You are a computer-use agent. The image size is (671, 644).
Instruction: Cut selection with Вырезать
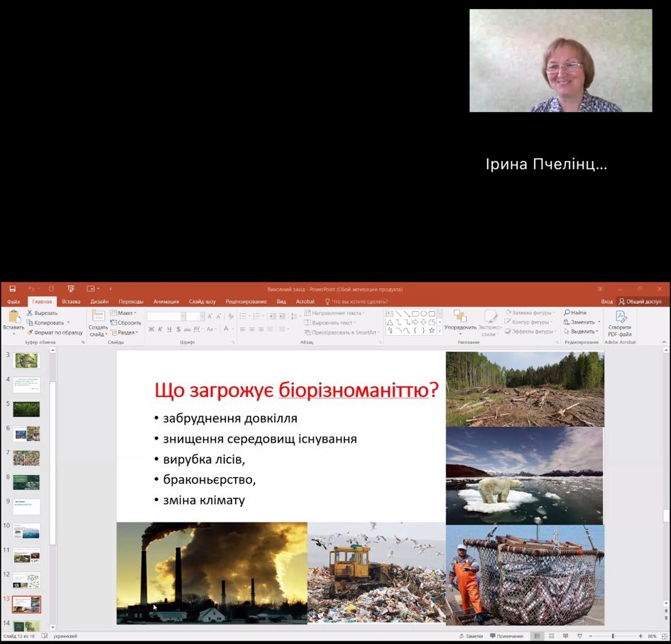pyautogui.click(x=42, y=313)
